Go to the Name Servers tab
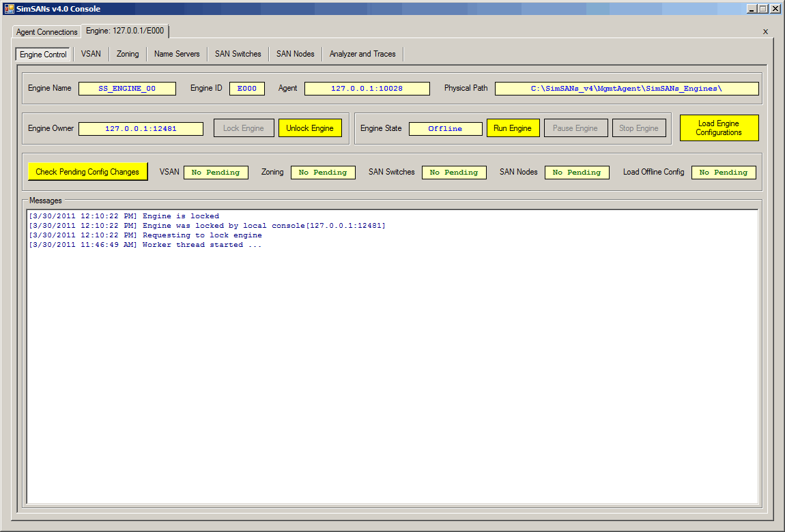 pos(177,54)
